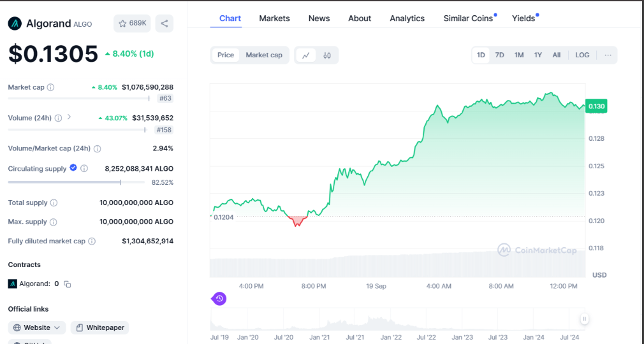Open Volume (24h) info icon

[58, 118]
